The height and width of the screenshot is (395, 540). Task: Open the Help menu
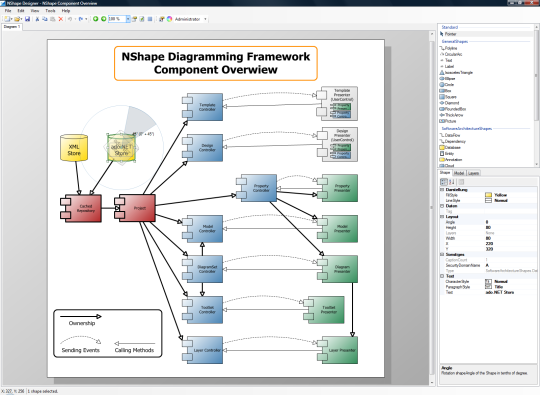point(66,11)
